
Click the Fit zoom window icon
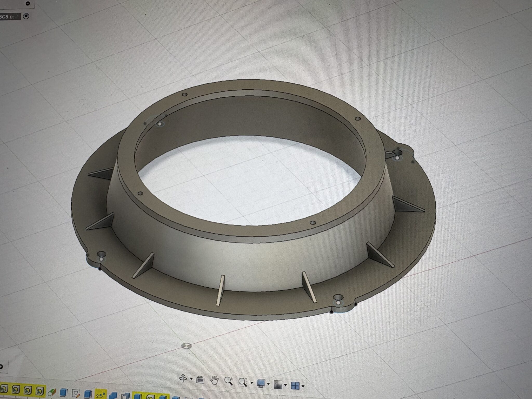243,382
